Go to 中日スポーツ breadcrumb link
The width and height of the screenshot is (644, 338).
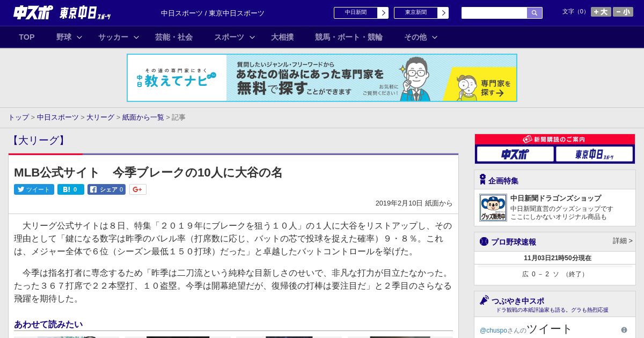[x=58, y=117]
